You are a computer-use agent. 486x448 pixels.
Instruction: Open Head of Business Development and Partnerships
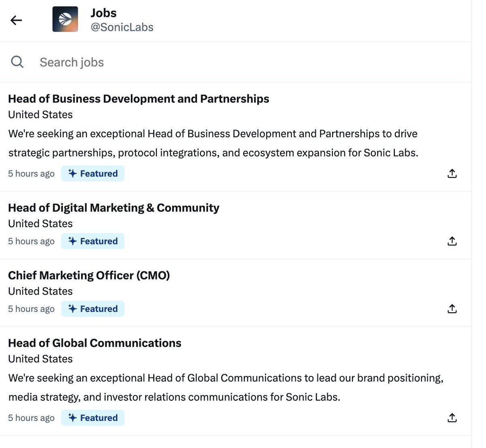coord(139,99)
